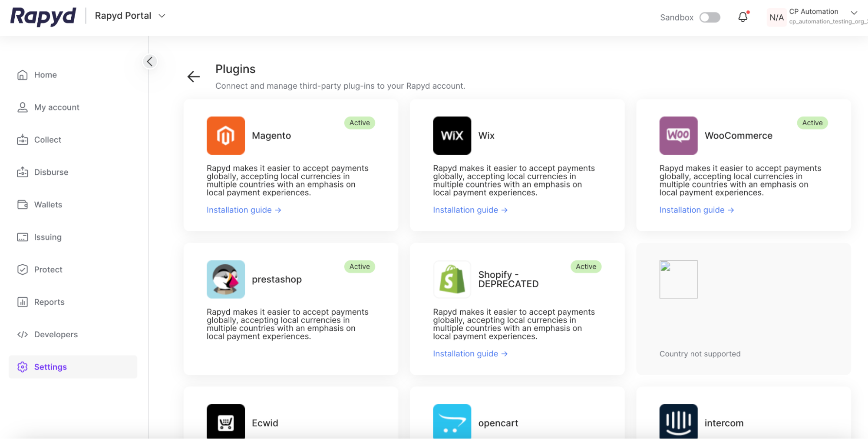Image resolution: width=868 pixels, height=439 pixels.
Task: Go to Wallets in the sidebar
Action: 48,205
